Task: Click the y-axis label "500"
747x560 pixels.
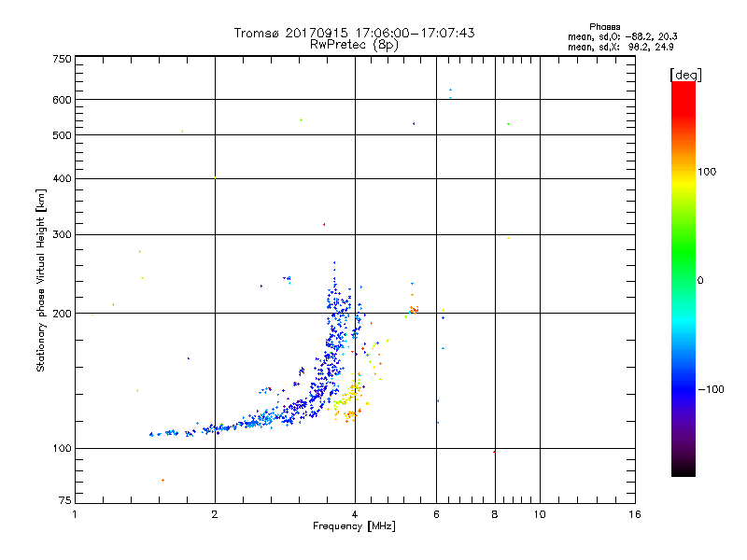Action: (x=62, y=135)
